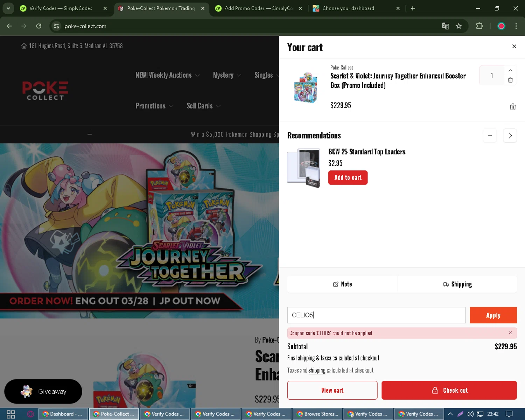Follow the shipping policy link
Image resolution: width=525 pixels, height=420 pixels.
tap(317, 370)
